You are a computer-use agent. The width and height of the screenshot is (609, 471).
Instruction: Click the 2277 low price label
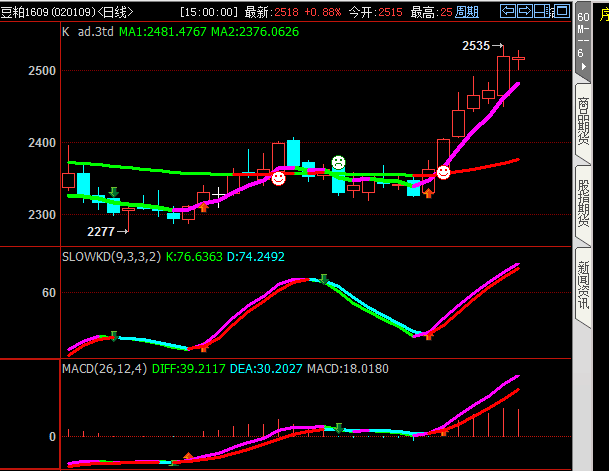pyautogui.click(x=101, y=232)
